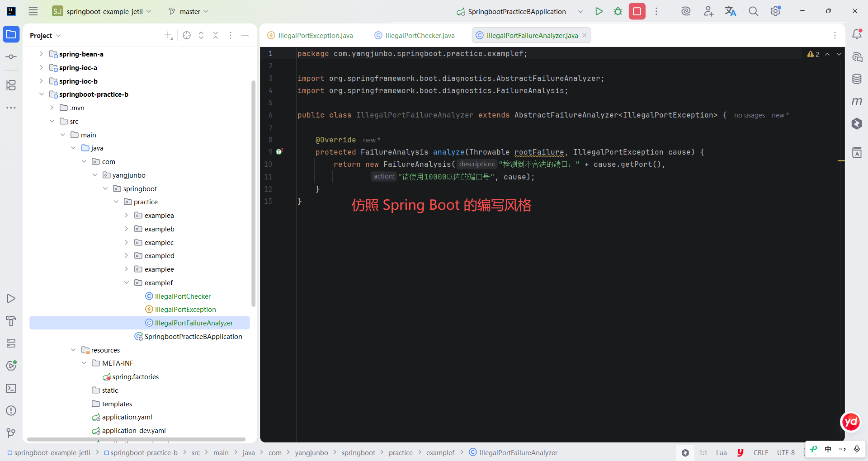Open the Terminal tool window icon
The image size is (868, 461).
[x=11, y=388]
